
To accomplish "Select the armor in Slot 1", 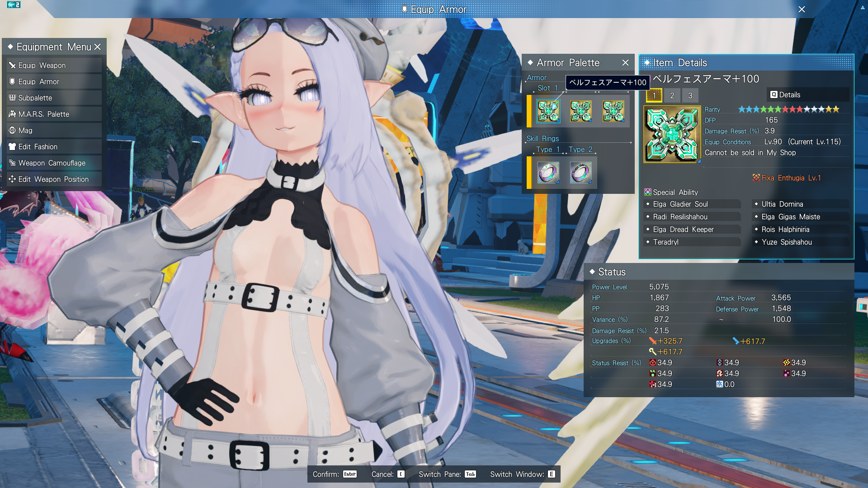I will pyautogui.click(x=548, y=111).
